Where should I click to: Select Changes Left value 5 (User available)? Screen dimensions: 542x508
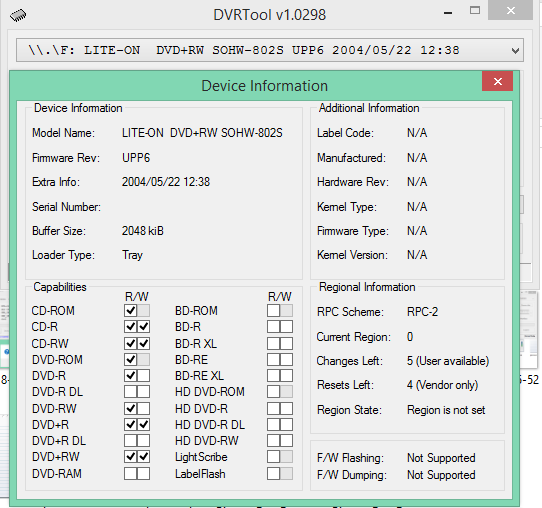448,361
